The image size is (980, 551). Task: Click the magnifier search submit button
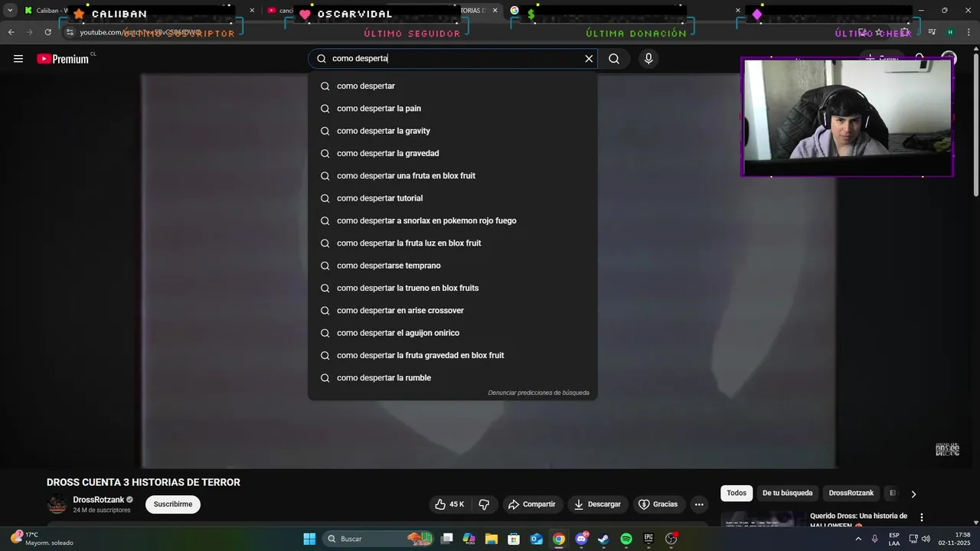coord(614,59)
